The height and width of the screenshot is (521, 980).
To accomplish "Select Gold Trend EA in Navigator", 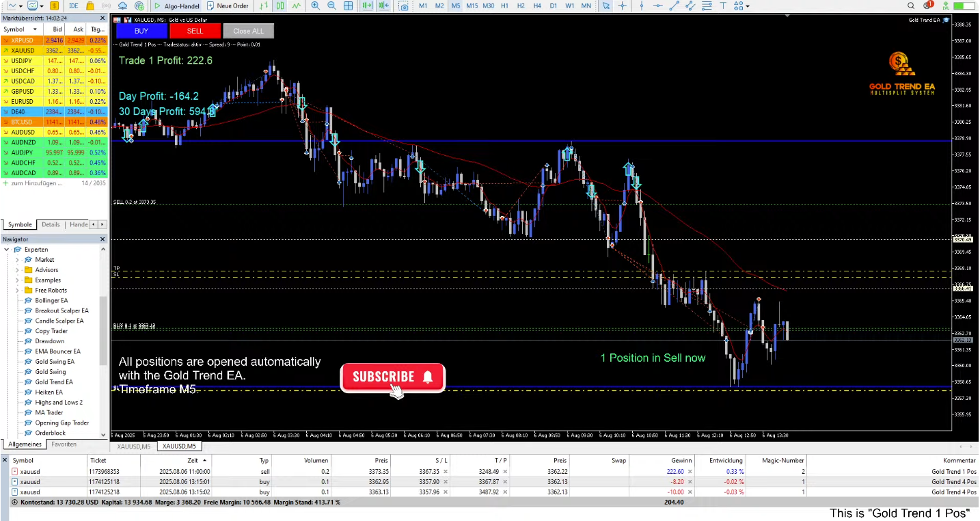I will [54, 382].
